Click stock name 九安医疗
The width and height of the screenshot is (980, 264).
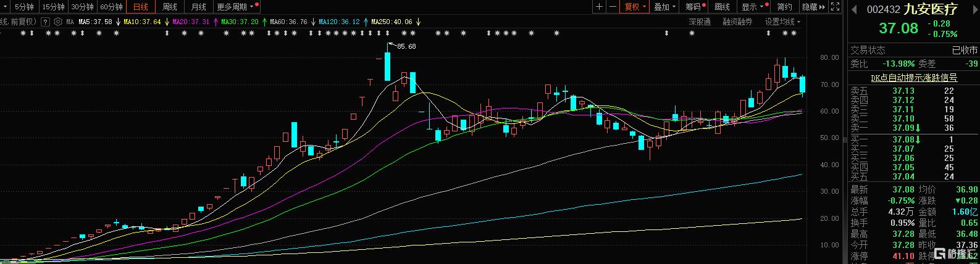(x=931, y=9)
